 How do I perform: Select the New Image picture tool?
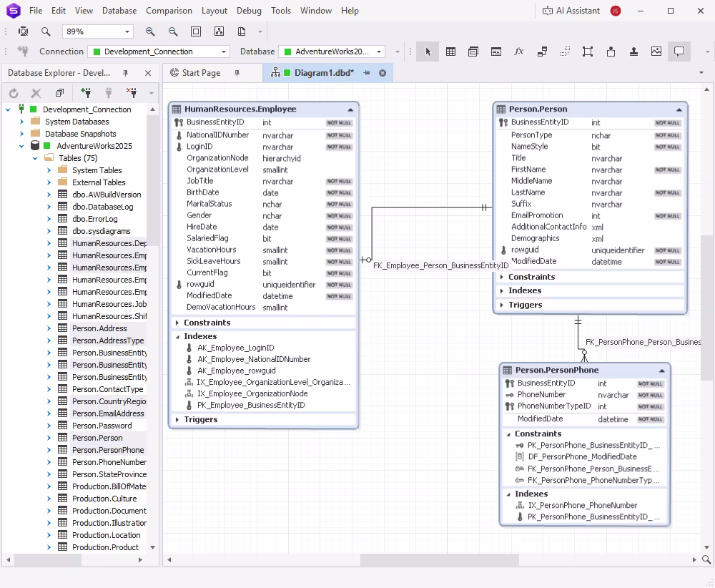656,52
